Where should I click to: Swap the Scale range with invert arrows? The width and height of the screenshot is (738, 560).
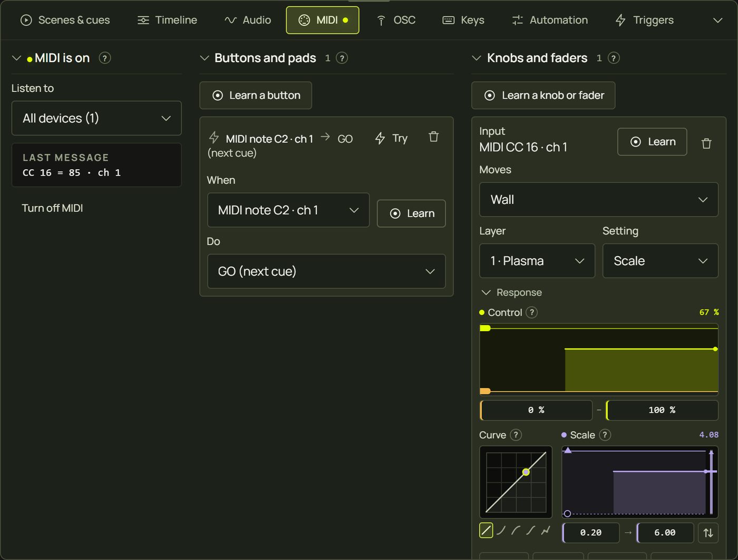coord(708,533)
